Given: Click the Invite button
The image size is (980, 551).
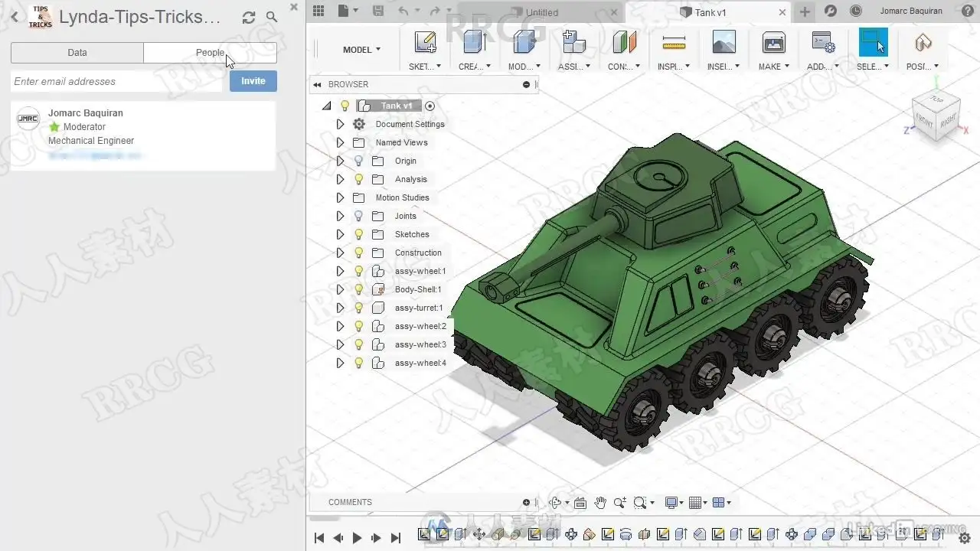Looking at the screenshot, I should [253, 81].
